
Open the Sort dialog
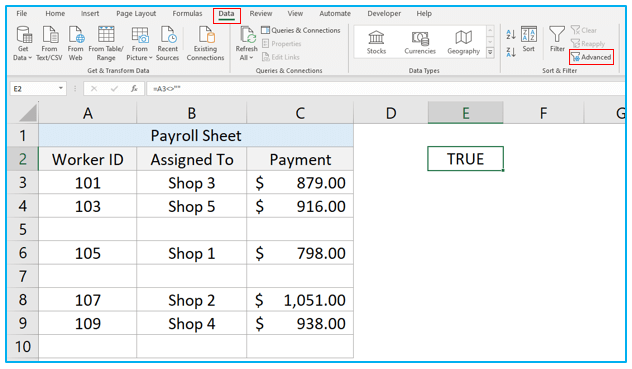point(528,40)
